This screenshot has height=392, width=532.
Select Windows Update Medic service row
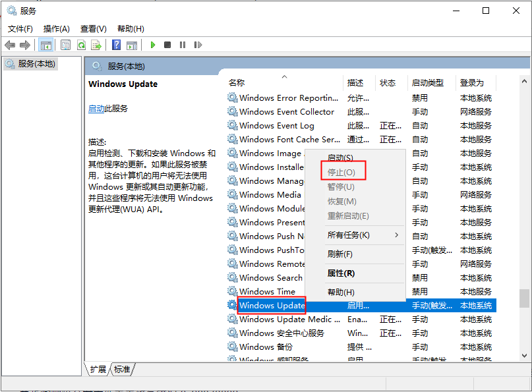coord(361,320)
